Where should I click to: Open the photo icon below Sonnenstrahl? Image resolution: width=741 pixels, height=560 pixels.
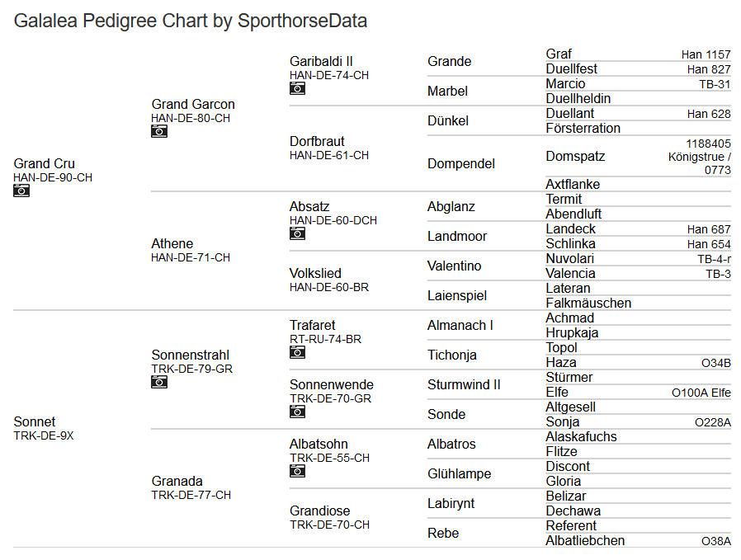tap(159, 382)
